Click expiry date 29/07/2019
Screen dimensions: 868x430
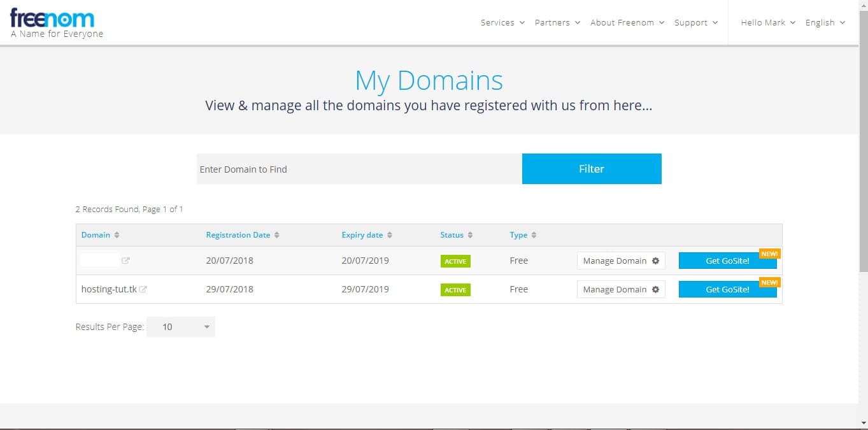[x=366, y=289]
